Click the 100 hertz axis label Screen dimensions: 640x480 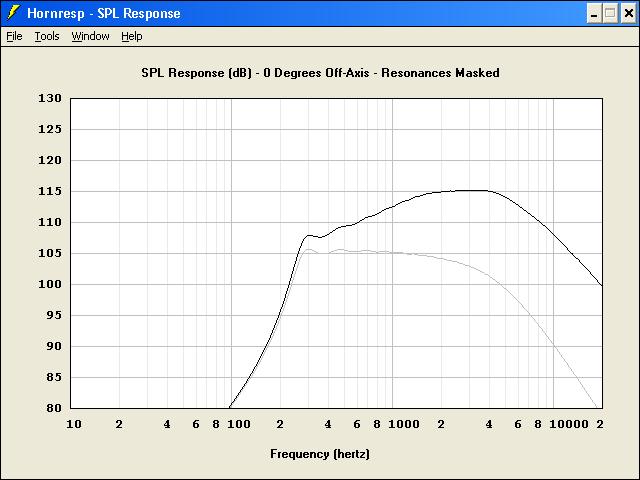pos(239,424)
